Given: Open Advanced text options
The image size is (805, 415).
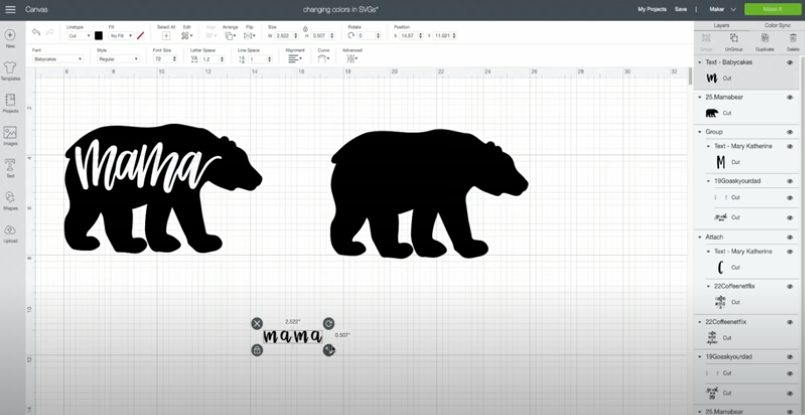Looking at the screenshot, I should pyautogui.click(x=351, y=59).
